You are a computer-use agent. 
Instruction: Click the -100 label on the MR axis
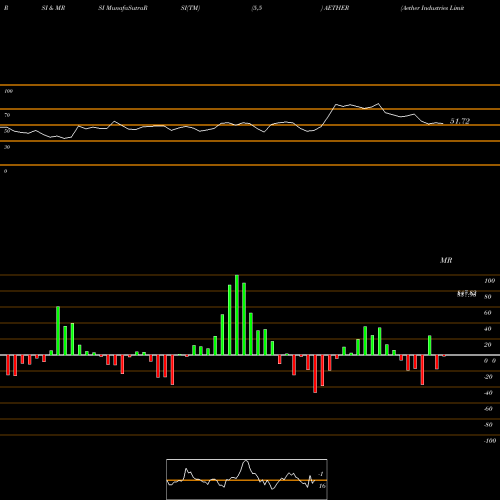click(490, 441)
